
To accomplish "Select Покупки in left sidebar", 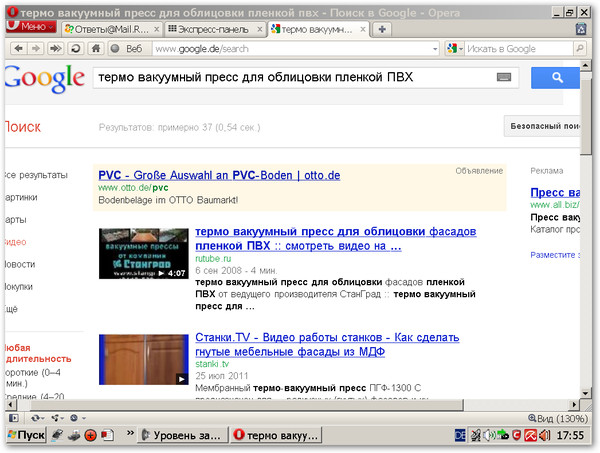I will (19, 287).
